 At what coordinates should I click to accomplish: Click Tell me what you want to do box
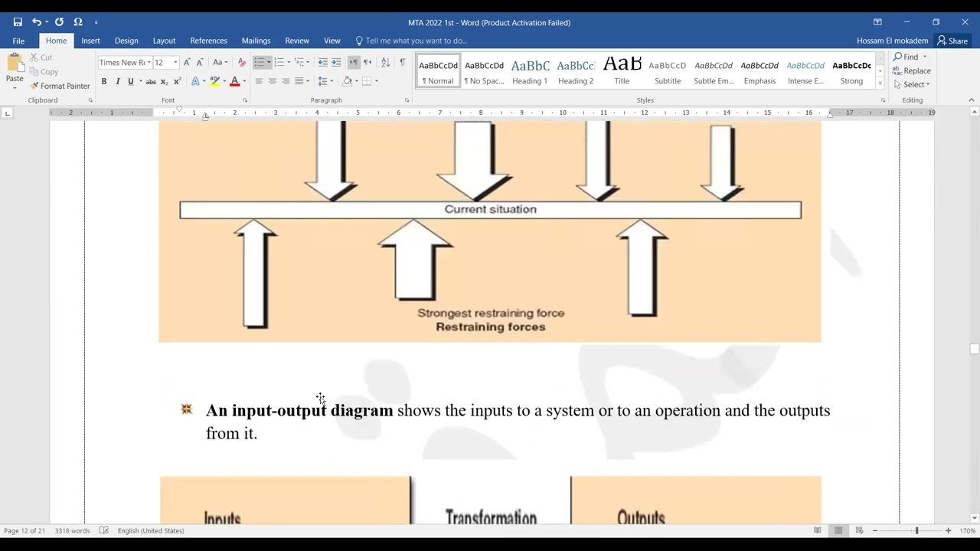(x=412, y=41)
